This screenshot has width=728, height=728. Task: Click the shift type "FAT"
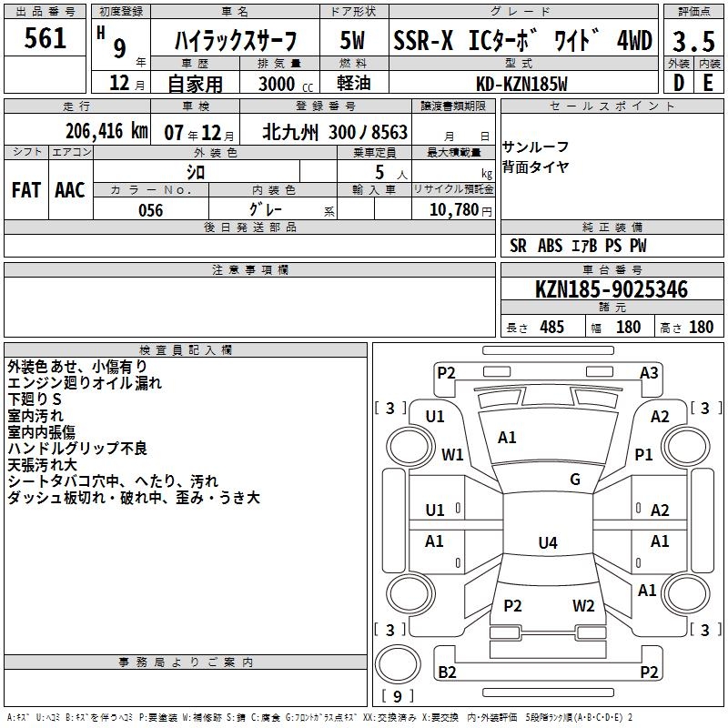(26, 190)
